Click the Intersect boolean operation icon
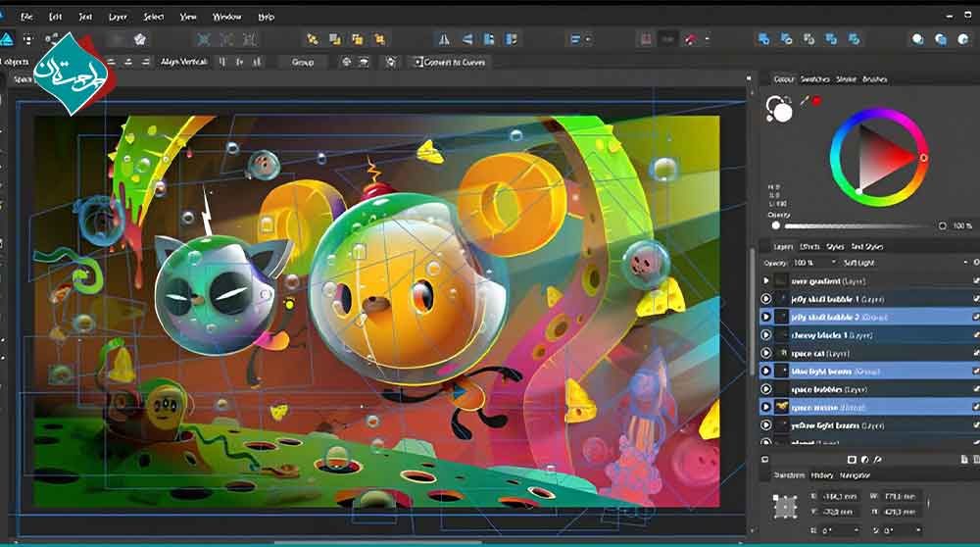The width and height of the screenshot is (980, 547). [808, 39]
